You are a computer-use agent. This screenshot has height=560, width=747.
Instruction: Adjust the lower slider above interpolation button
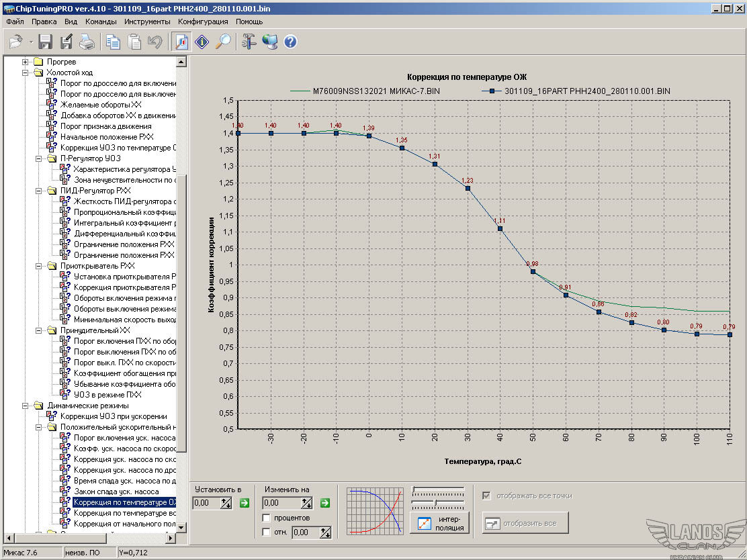pyautogui.click(x=435, y=502)
